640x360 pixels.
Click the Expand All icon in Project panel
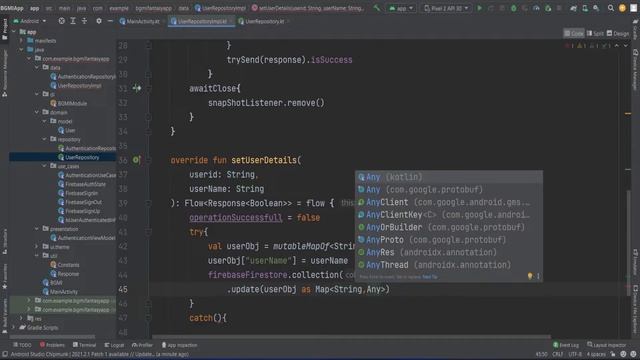point(73,21)
